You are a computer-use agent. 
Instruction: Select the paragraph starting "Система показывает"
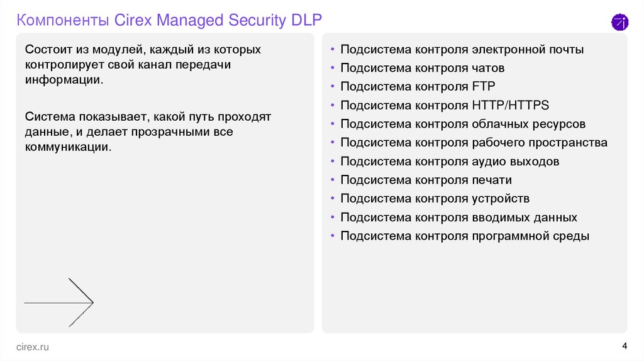(148, 132)
